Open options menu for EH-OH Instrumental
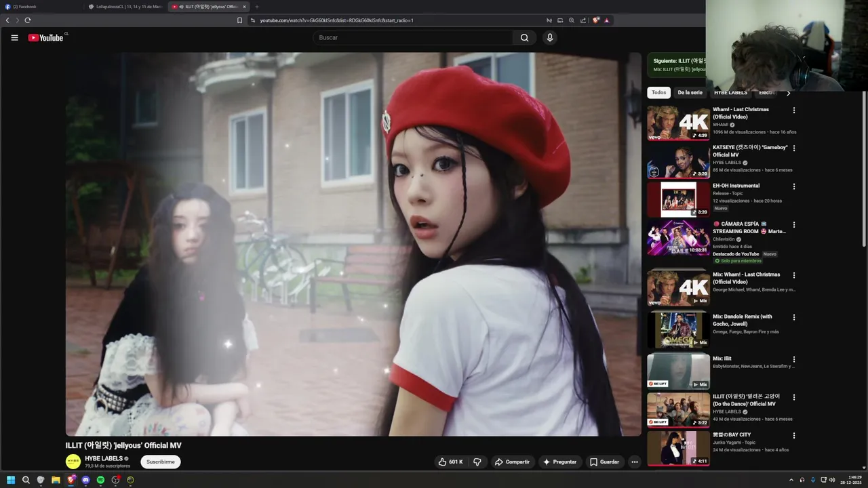The height and width of the screenshot is (488, 868). click(794, 186)
